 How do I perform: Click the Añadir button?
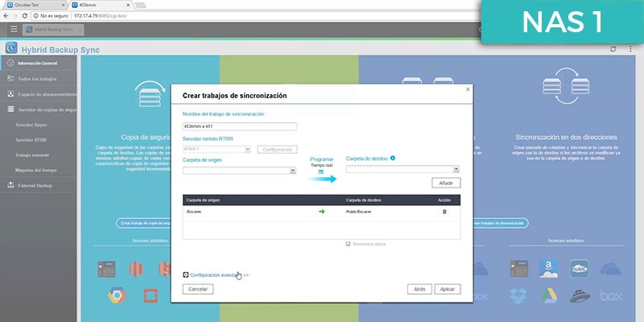tap(446, 183)
